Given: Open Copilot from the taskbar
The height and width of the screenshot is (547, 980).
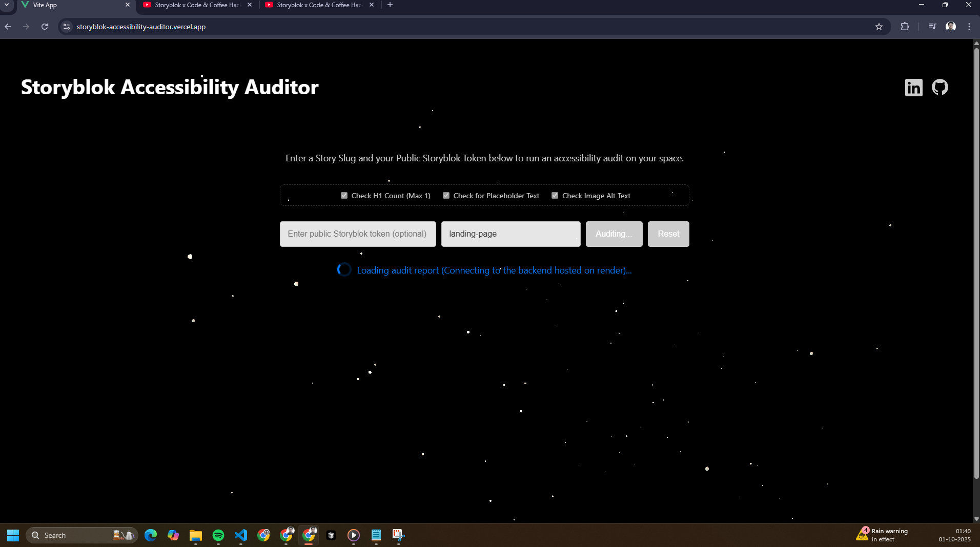Looking at the screenshot, I should (x=173, y=535).
